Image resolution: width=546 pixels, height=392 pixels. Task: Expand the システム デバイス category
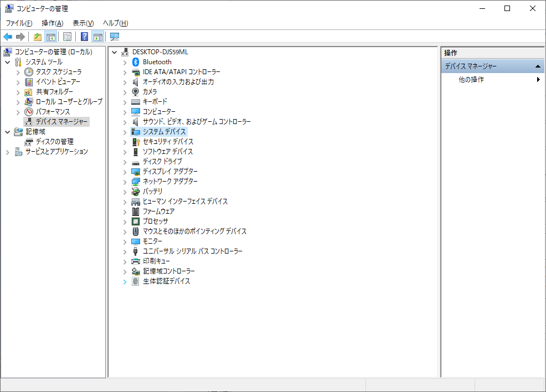click(x=125, y=132)
